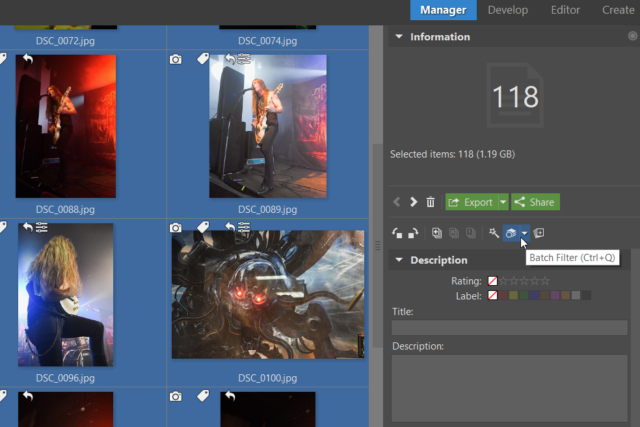Viewport: 640px width, 427px height.
Task: Click the camera icon on DSC_0089.jpg
Action: click(x=176, y=60)
